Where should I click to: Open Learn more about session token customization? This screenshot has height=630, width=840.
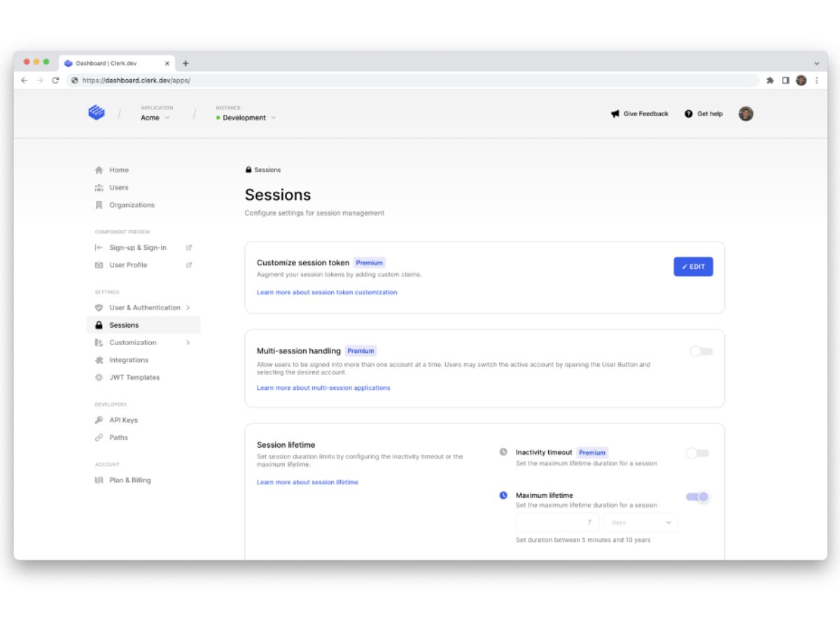tap(327, 293)
